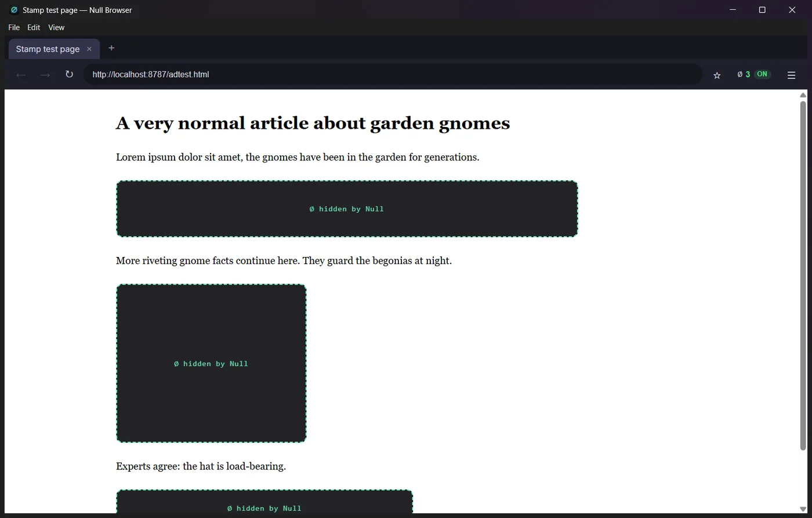Screen dimensions: 812x518
Task: Click the address bar with localhost URL
Action: pos(393,74)
